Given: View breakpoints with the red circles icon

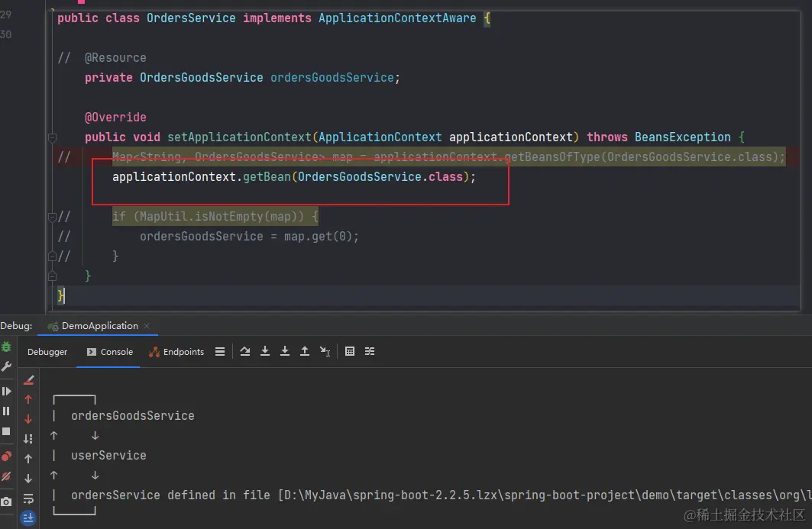Looking at the screenshot, I should [6, 456].
